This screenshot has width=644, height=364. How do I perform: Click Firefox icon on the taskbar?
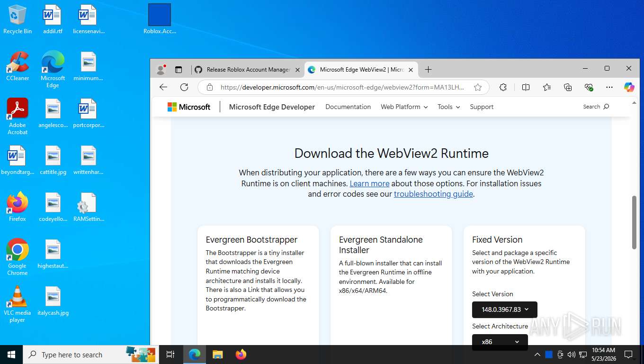point(241,355)
